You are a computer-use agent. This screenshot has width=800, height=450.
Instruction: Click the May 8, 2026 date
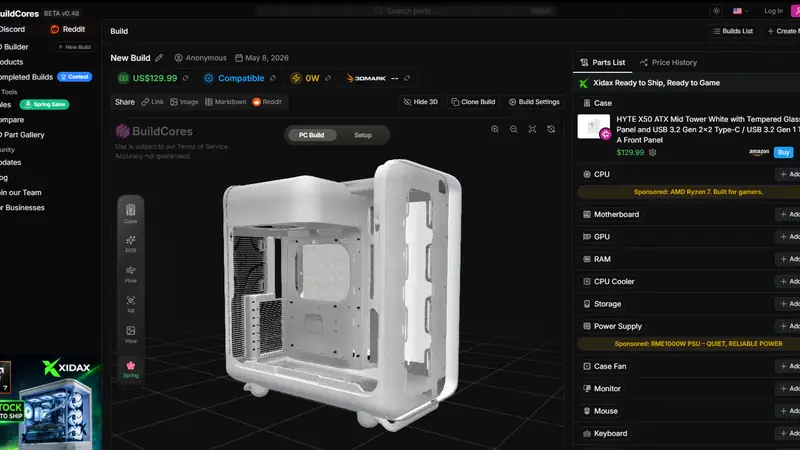[262, 58]
